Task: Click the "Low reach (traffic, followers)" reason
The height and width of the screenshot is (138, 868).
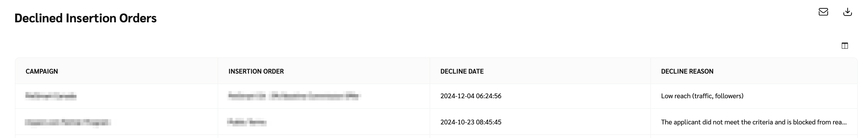Action: click(x=702, y=96)
